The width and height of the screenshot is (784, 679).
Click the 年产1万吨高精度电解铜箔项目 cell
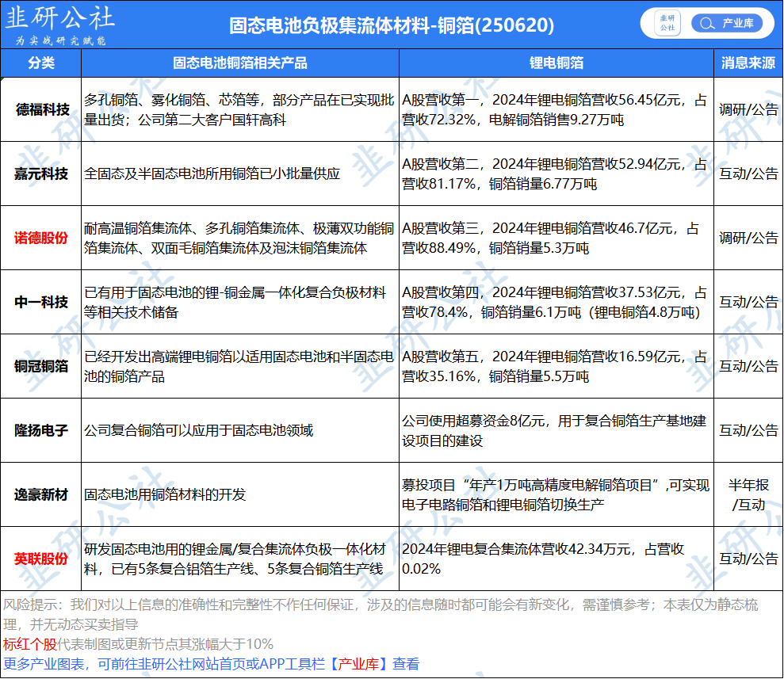tap(556, 494)
